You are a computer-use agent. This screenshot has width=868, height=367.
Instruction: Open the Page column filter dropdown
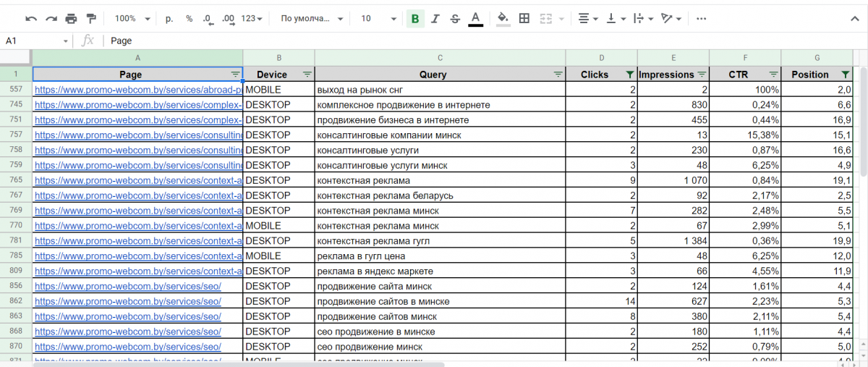coord(235,75)
